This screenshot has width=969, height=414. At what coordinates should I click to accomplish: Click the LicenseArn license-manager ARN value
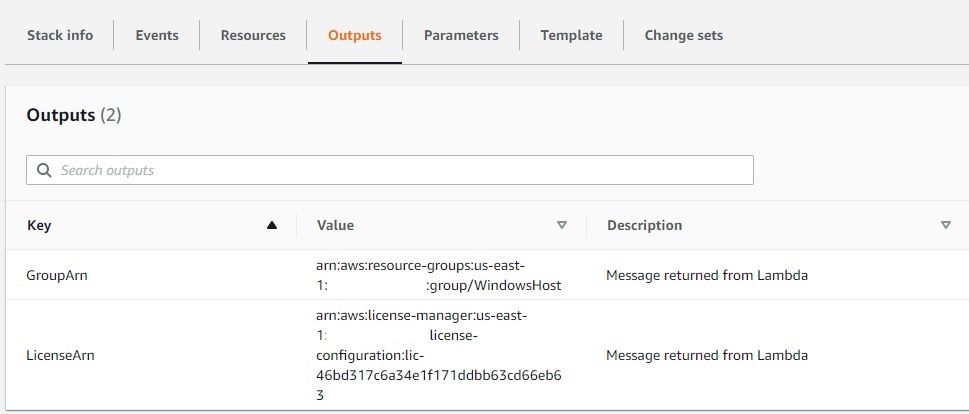click(439, 355)
